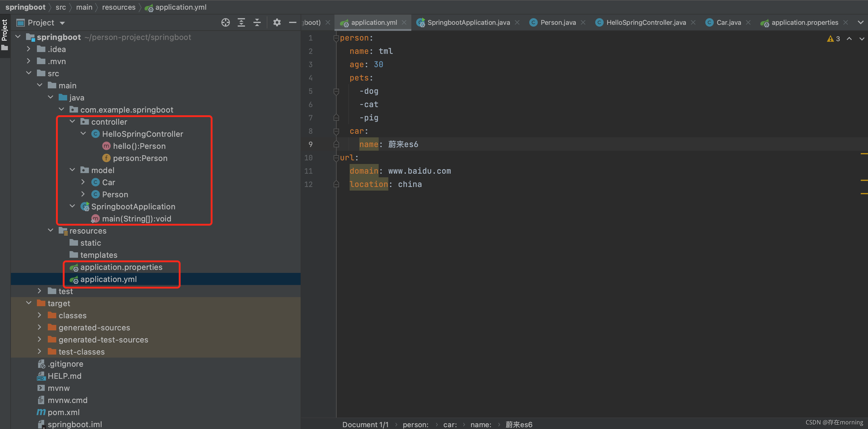Click the Expand All toolbar icon
Screen dimensions: 868x429
(241, 23)
